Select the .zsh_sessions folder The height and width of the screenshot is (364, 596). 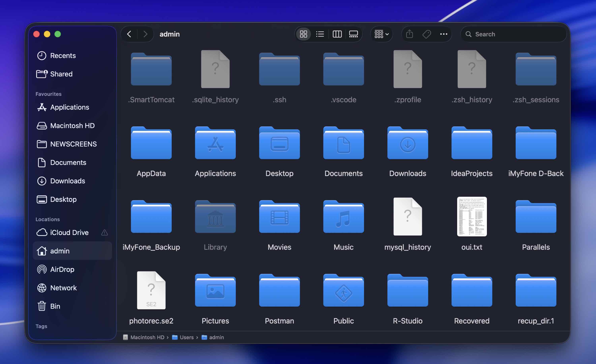536,69
